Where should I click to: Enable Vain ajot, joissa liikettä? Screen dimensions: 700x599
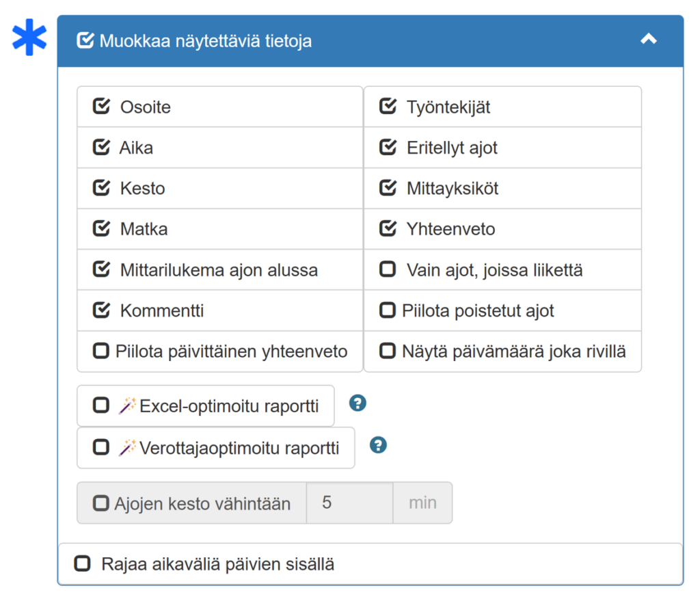pos(388,269)
